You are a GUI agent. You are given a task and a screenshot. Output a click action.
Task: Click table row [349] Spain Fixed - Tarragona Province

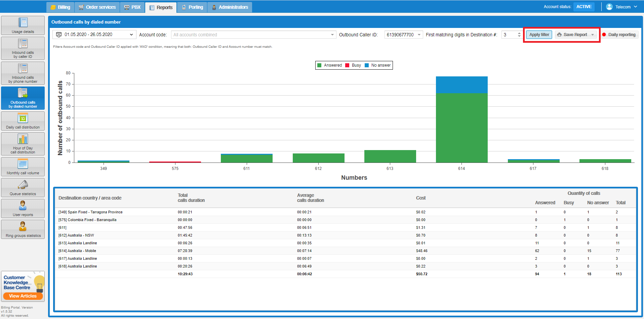click(345, 212)
